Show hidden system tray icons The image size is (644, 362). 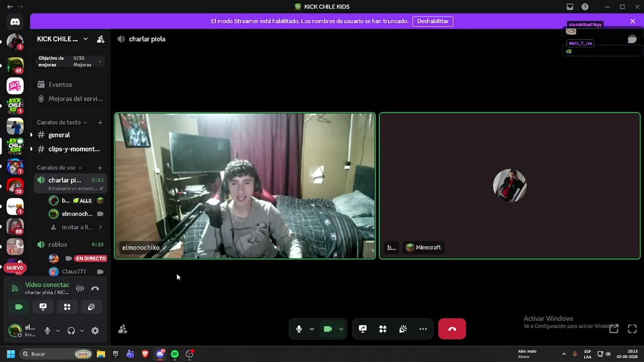564,354
